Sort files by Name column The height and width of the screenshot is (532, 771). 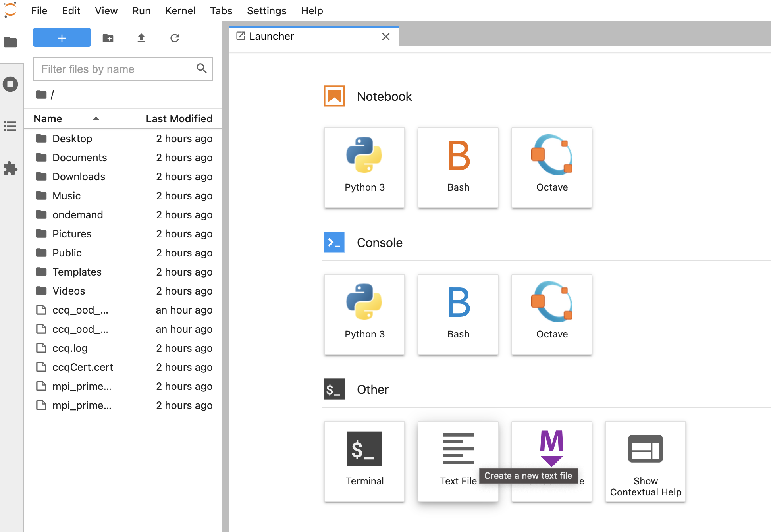click(x=69, y=118)
